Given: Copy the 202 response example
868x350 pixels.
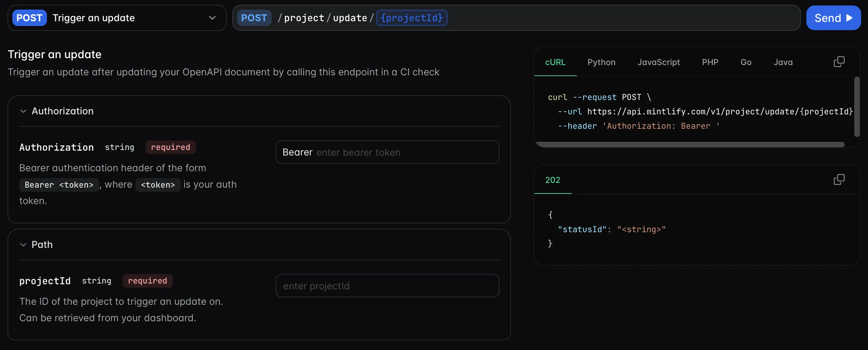Looking at the screenshot, I should click(839, 179).
